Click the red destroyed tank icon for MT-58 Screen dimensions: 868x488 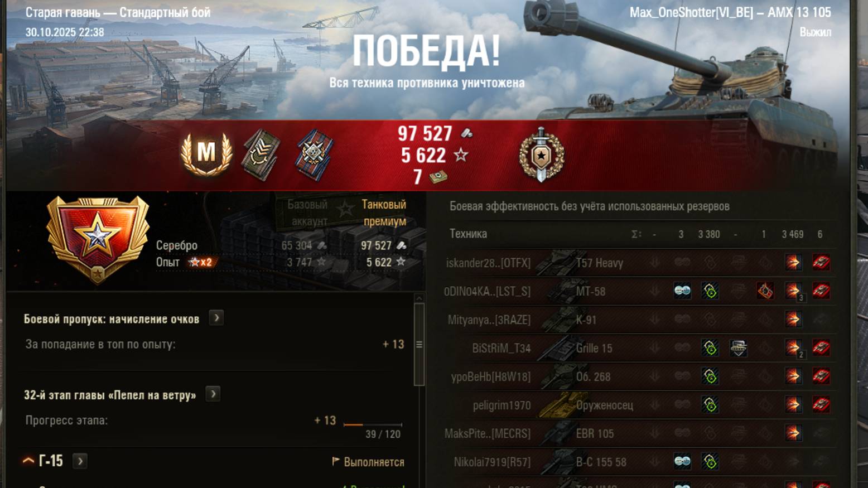click(821, 291)
